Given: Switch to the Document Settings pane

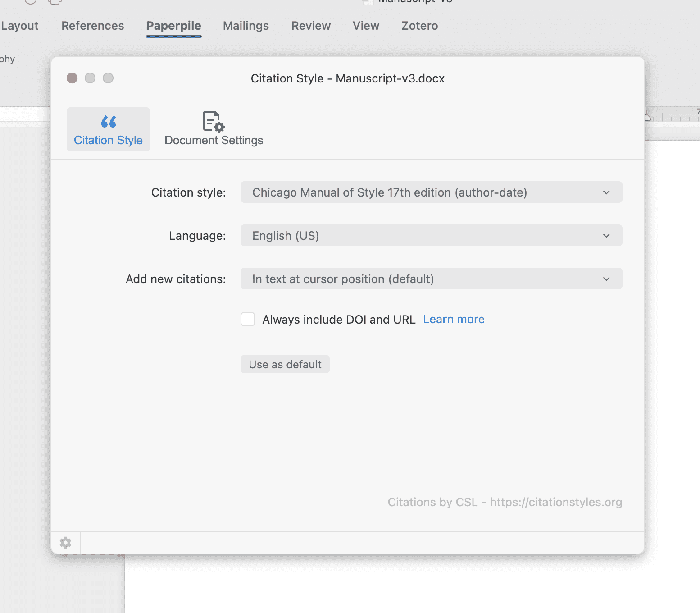Looking at the screenshot, I should tap(214, 129).
